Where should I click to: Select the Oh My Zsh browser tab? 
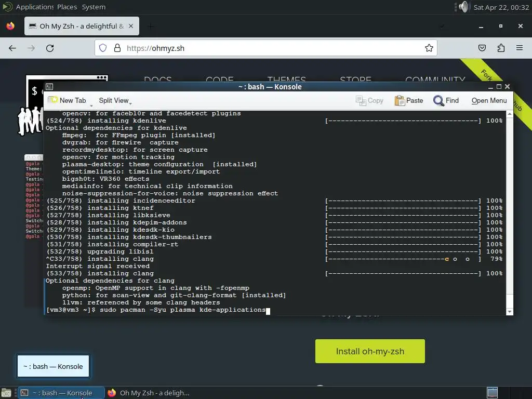coord(82,26)
